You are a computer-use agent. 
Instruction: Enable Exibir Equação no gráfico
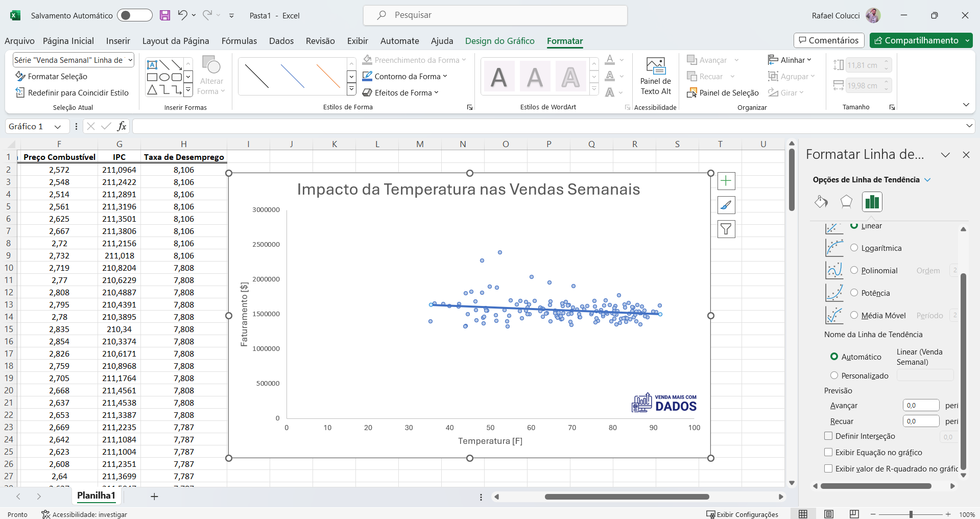tap(828, 453)
